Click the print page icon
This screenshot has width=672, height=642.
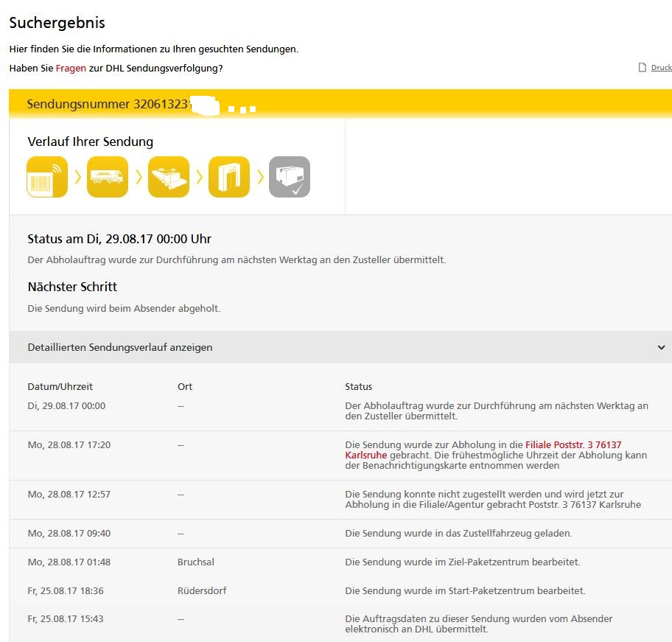click(x=642, y=67)
